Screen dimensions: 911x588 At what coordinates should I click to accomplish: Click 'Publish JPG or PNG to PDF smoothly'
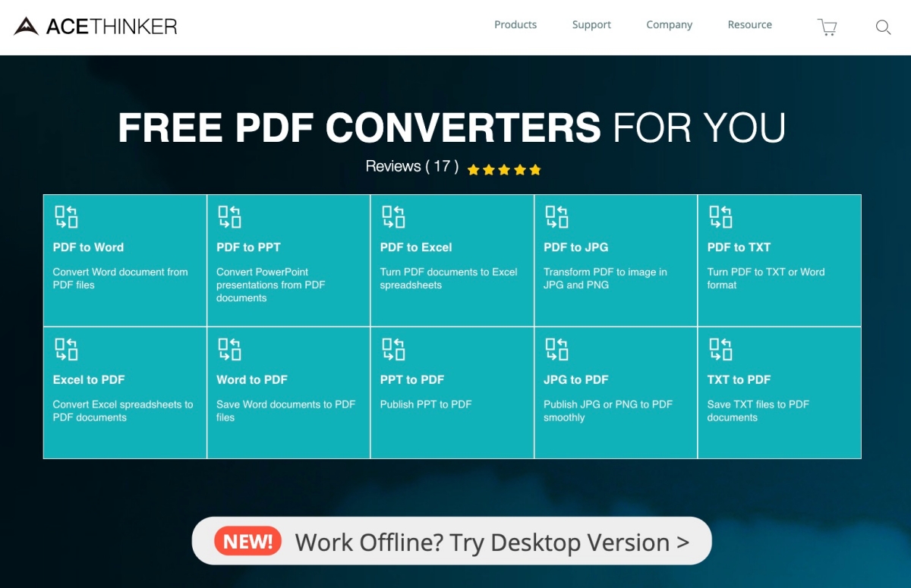[x=608, y=410]
